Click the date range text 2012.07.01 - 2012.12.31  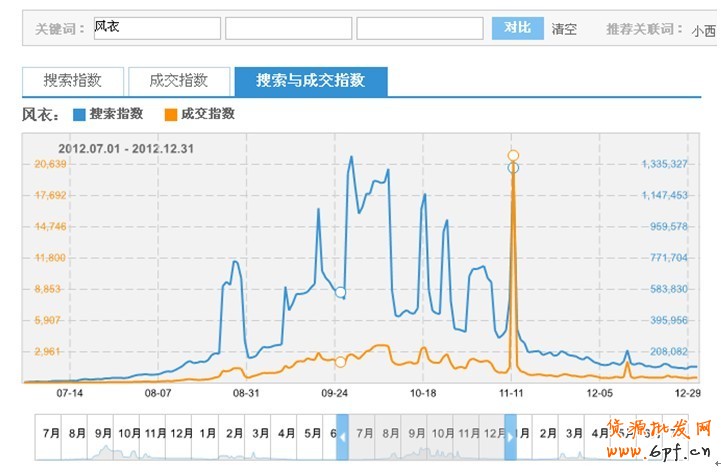click(x=126, y=149)
